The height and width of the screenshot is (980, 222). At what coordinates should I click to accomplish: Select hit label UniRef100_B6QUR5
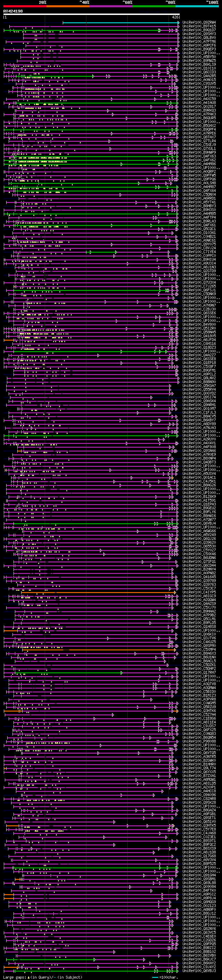pyautogui.click(x=199, y=118)
